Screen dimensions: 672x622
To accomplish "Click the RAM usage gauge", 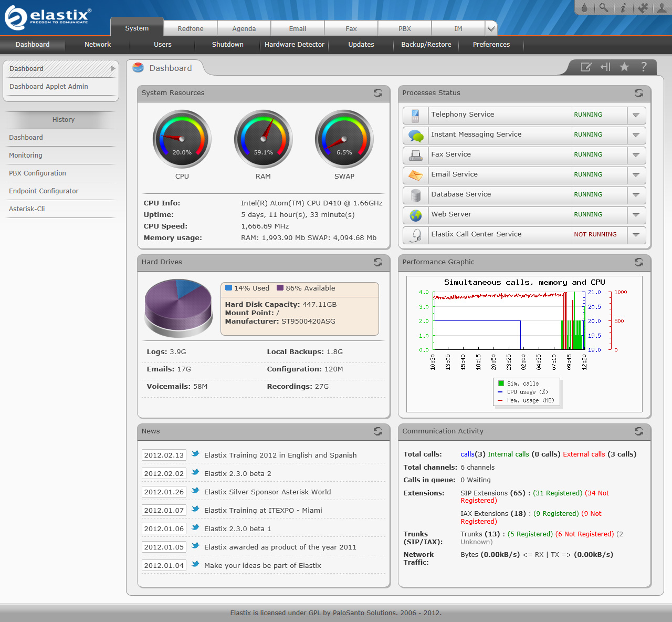I will tap(264, 139).
